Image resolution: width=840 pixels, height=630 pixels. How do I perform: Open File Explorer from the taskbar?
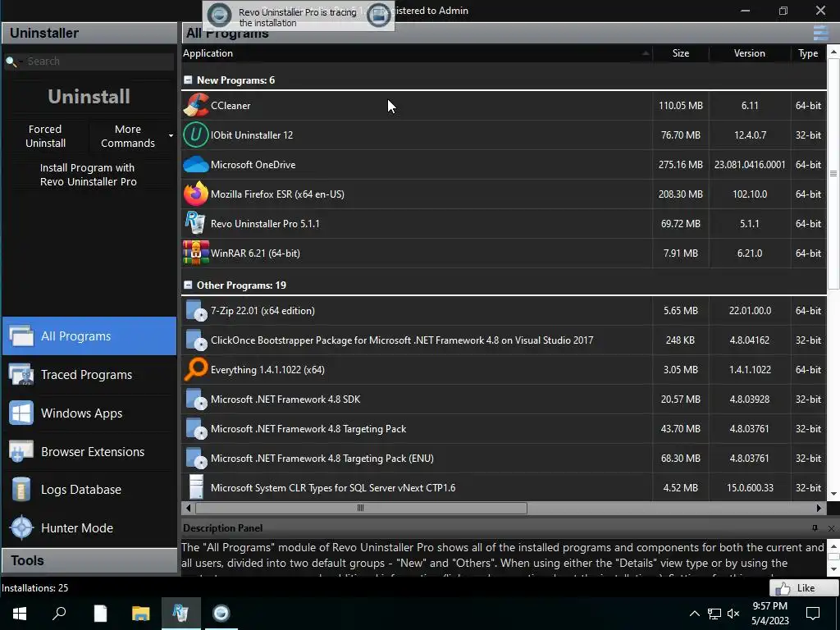pos(140,614)
